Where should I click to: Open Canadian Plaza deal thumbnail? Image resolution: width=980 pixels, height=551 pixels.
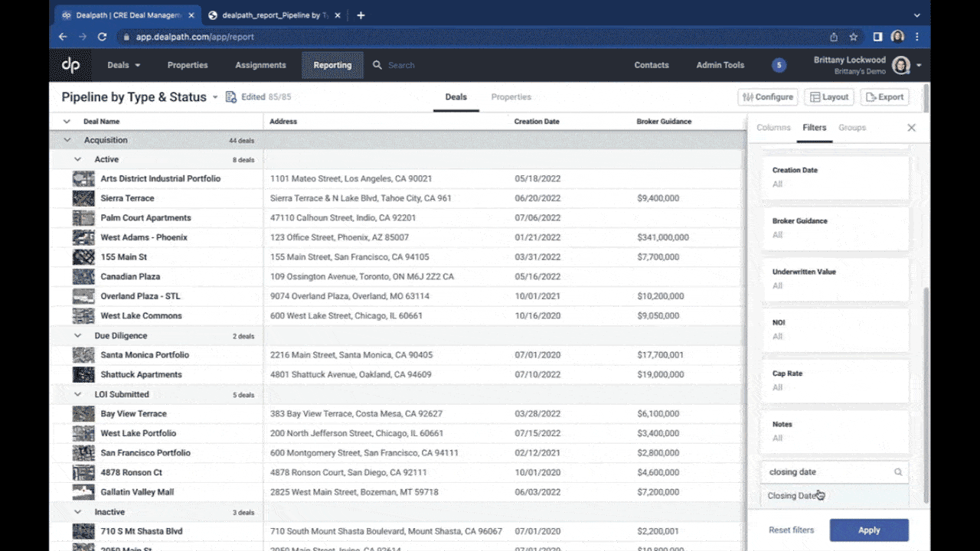click(x=83, y=276)
